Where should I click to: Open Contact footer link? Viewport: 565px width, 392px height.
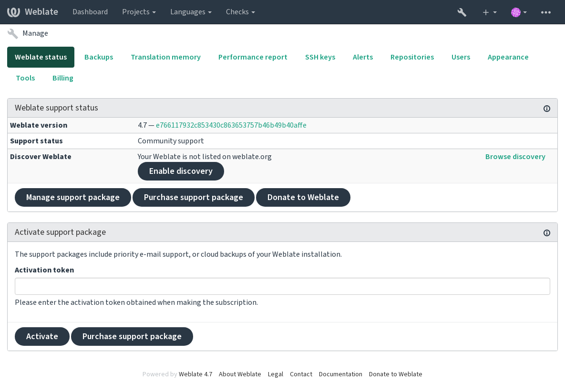[x=301, y=374]
